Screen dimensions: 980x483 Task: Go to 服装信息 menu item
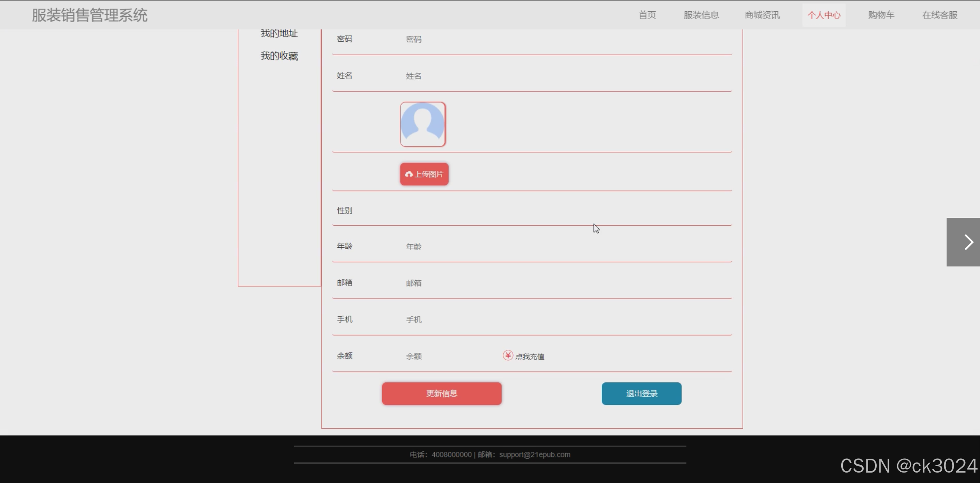(x=701, y=15)
